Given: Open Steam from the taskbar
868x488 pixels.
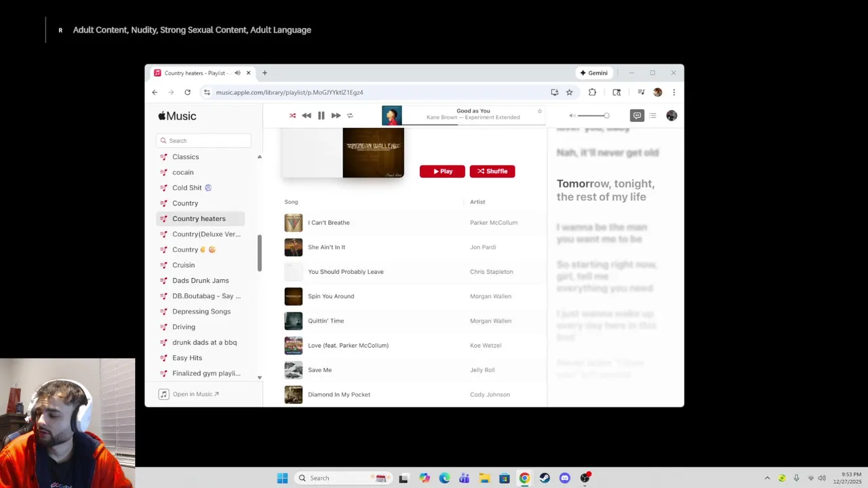Looking at the screenshot, I should 545,478.
